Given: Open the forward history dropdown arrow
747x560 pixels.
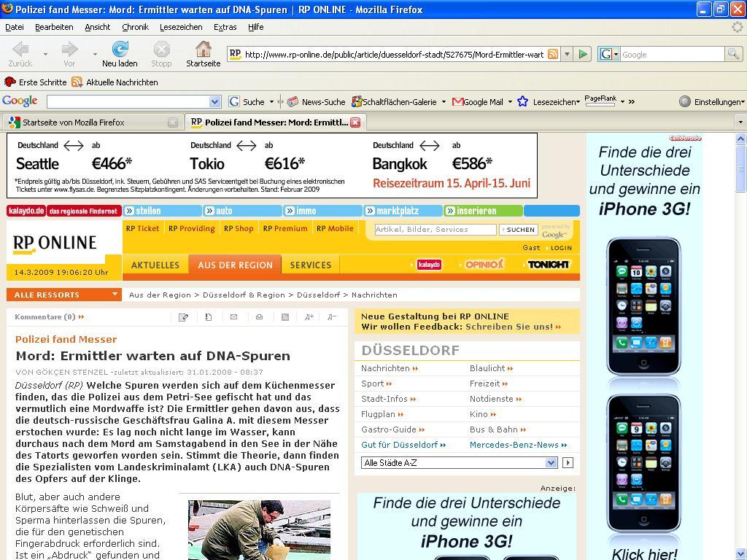Looking at the screenshot, I should pyautogui.click(x=95, y=54).
